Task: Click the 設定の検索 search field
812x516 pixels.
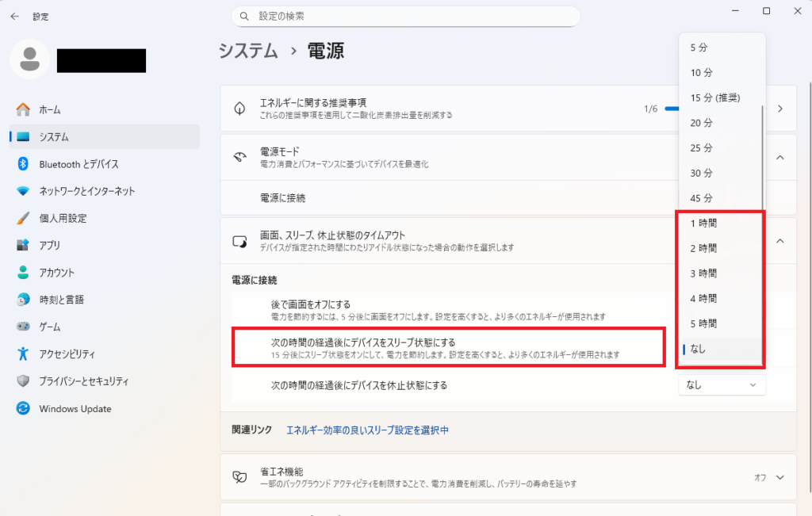Action: pos(406,15)
